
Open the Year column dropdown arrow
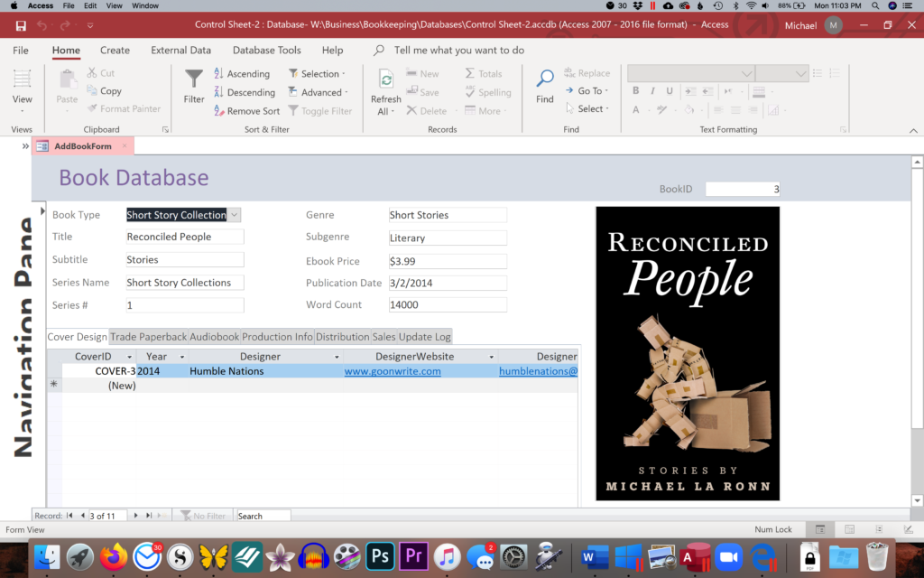(x=182, y=357)
